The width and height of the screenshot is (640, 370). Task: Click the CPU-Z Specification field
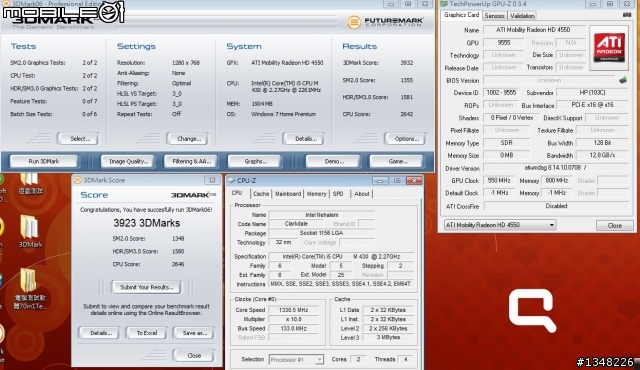click(x=341, y=256)
